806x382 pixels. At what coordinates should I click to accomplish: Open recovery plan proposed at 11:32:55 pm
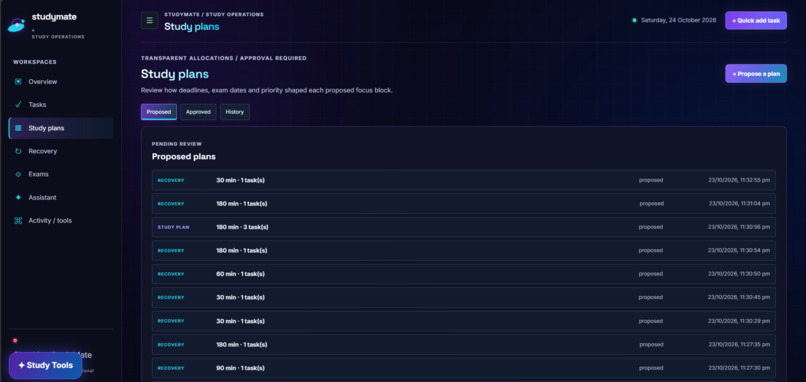pos(464,180)
